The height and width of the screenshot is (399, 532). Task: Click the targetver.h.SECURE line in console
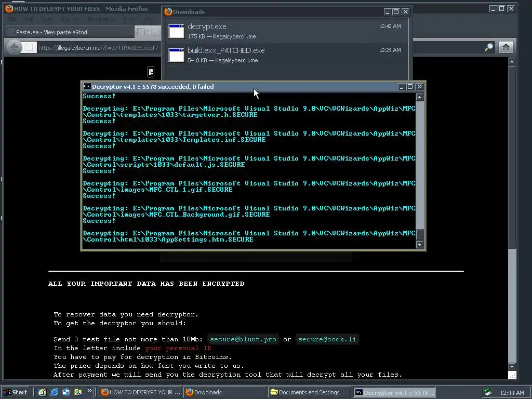pyautogui.click(x=170, y=115)
